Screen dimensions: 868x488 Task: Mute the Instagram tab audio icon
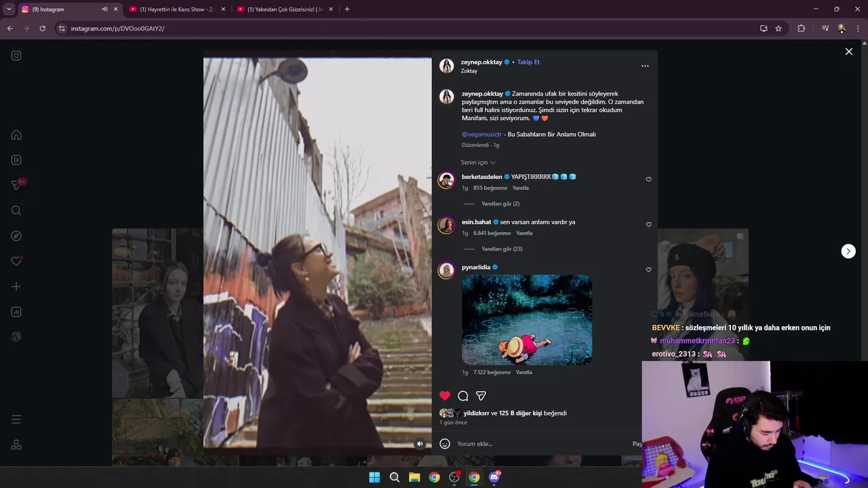pos(104,9)
